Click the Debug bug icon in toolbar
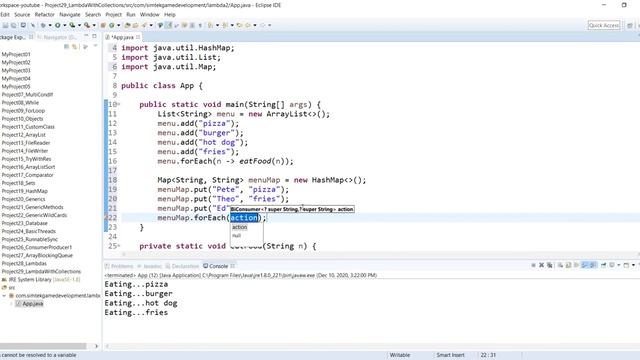Screen dimensions: 640x360 [43, 25]
